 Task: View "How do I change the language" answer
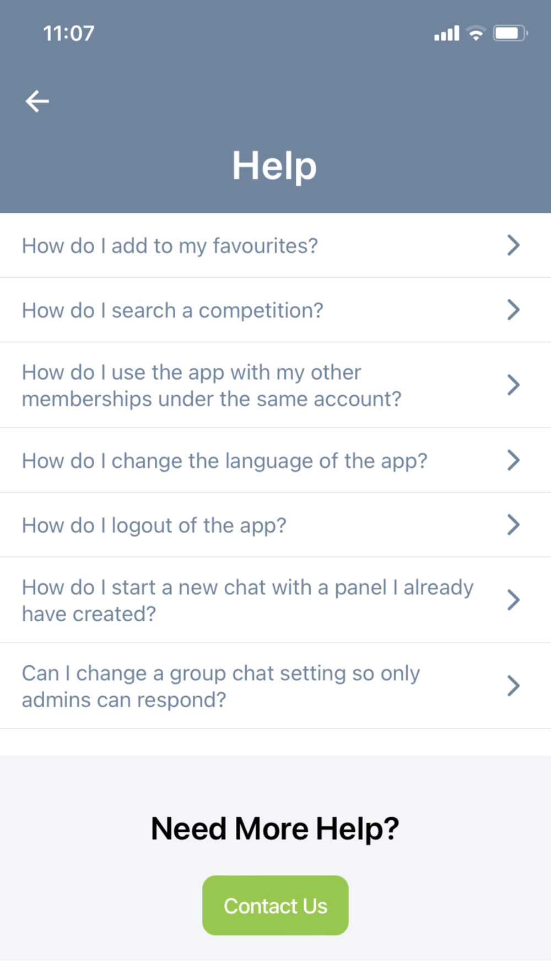coord(224,461)
